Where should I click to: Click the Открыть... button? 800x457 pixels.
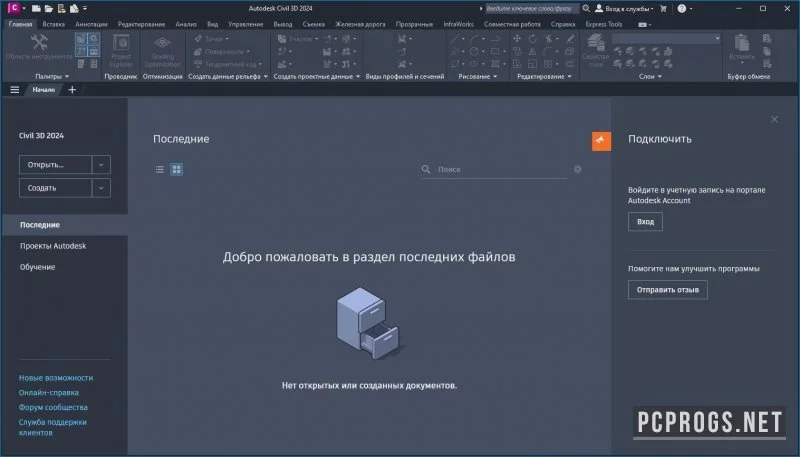tap(56, 165)
